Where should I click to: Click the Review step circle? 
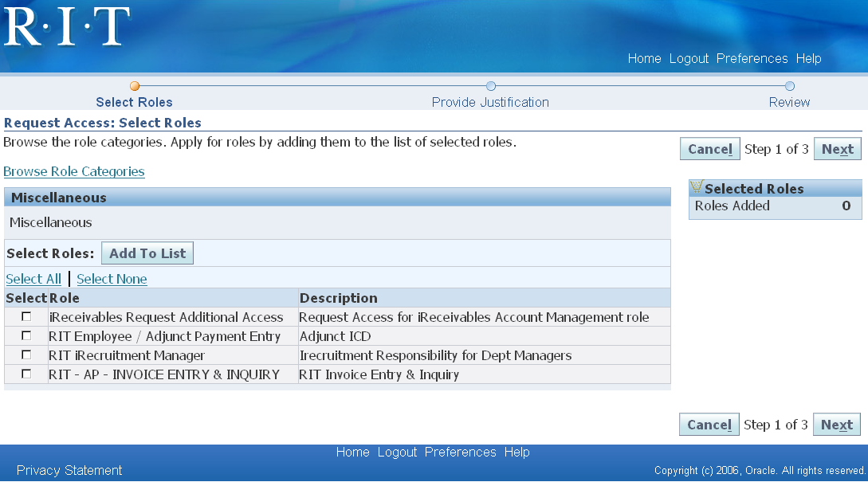coord(789,86)
